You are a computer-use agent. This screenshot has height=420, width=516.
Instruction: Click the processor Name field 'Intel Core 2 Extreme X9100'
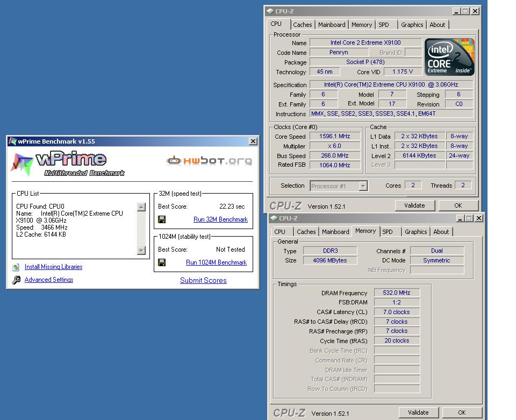coord(365,42)
